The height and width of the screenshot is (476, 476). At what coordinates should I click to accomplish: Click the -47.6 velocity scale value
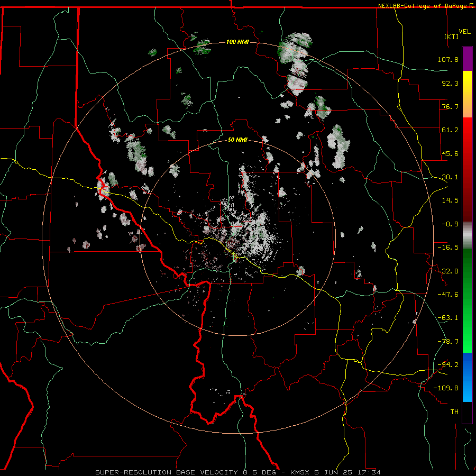tap(448, 295)
